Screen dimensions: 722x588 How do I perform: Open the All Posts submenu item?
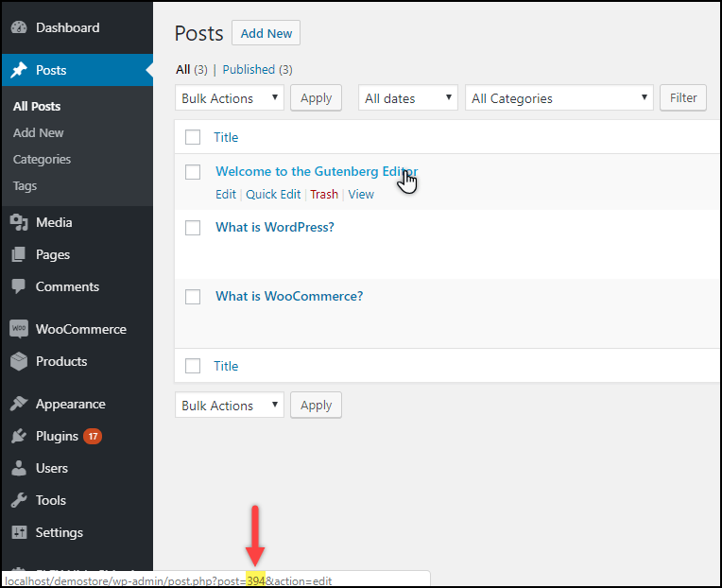click(x=37, y=107)
